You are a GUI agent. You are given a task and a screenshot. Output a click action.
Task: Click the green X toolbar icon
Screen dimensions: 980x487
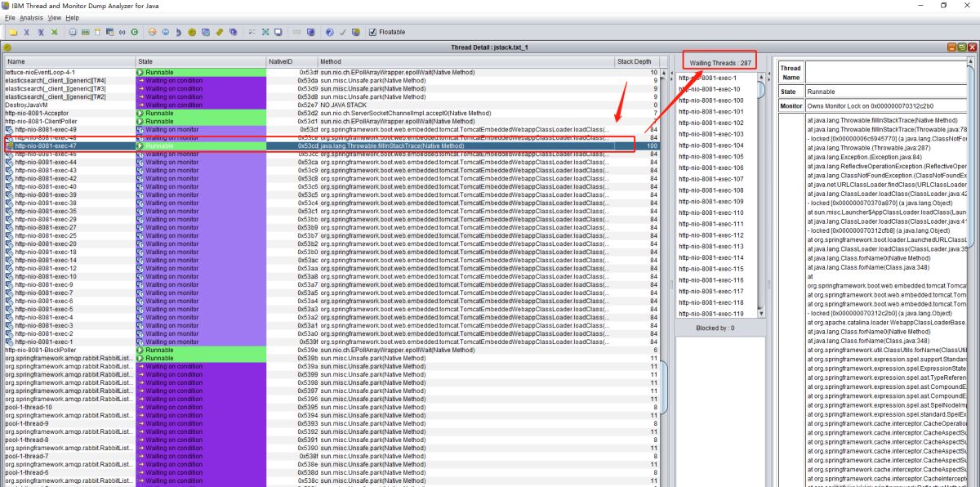[x=55, y=33]
